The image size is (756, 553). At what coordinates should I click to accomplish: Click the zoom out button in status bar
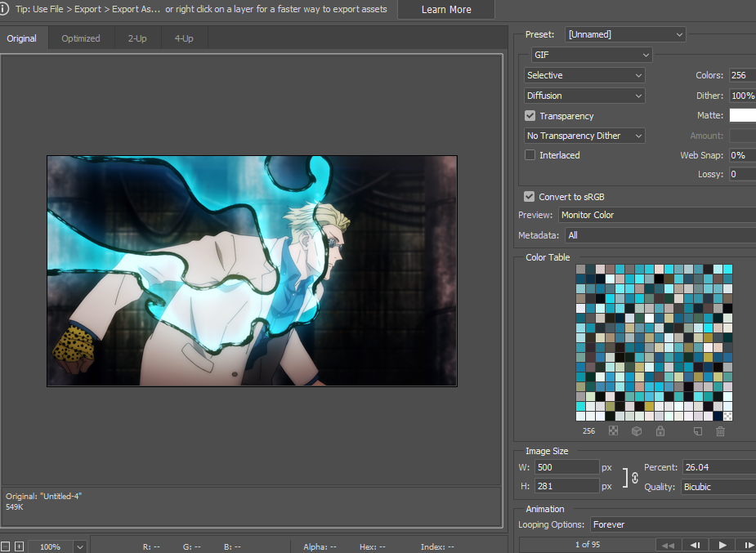coord(5,546)
